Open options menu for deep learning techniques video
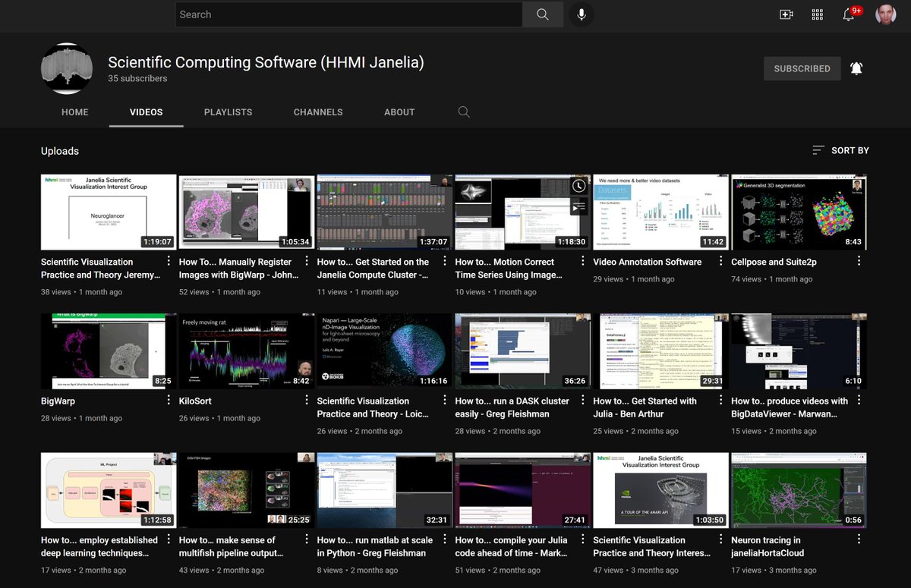Image resolution: width=911 pixels, height=588 pixels. (169, 539)
